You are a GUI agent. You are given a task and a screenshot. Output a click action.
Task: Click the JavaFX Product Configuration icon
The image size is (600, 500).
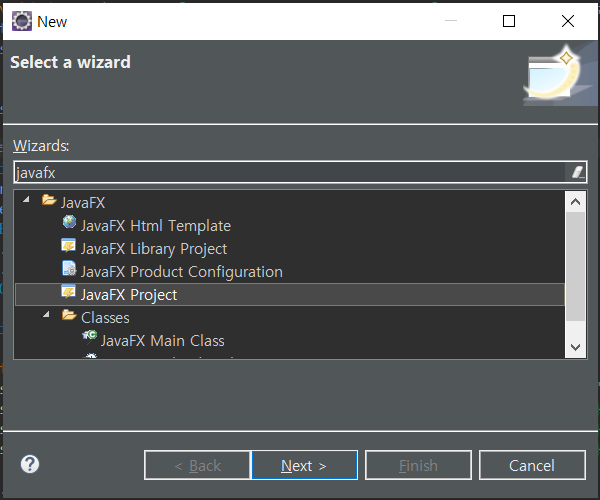[69, 269]
